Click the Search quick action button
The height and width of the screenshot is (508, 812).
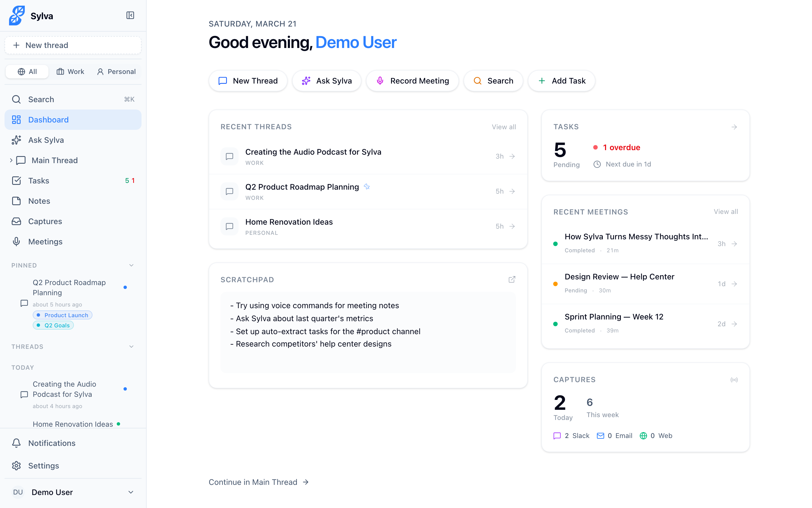click(493, 81)
